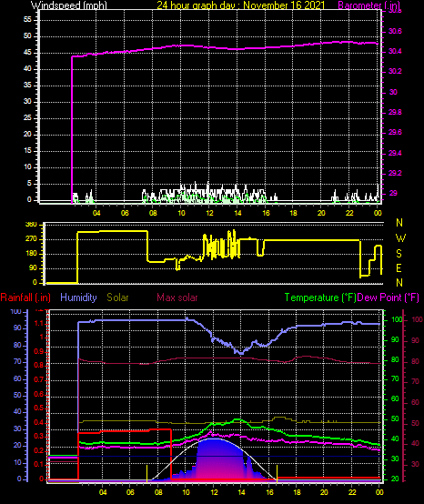Click compass letter E beside direction graph
The image size is (424, 504).
click(x=399, y=268)
